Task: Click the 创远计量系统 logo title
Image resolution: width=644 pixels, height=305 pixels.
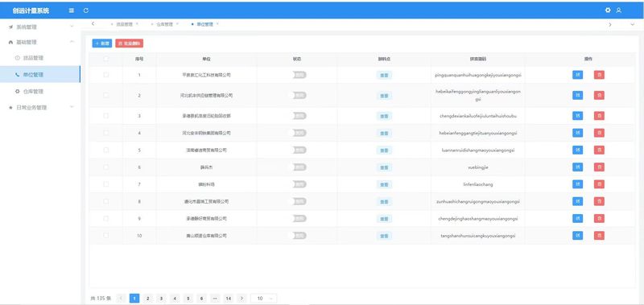Action: tap(31, 10)
